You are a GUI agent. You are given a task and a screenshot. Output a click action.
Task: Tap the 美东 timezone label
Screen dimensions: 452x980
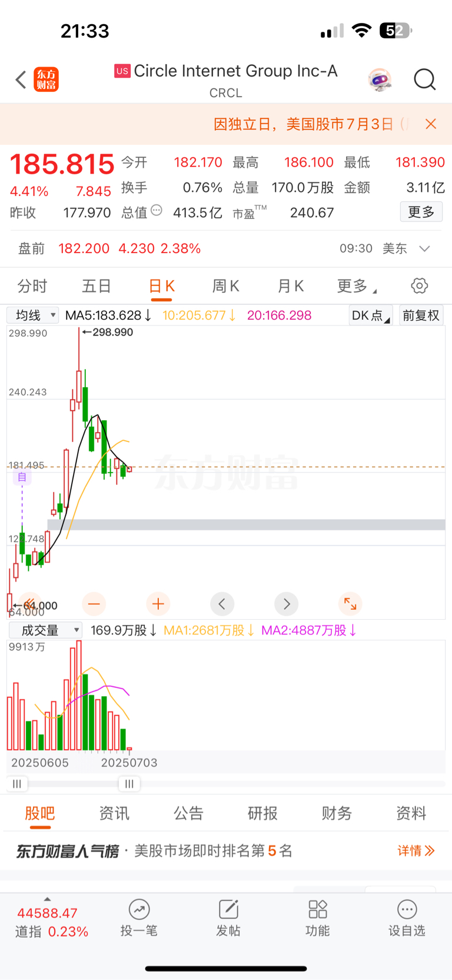[394, 248]
